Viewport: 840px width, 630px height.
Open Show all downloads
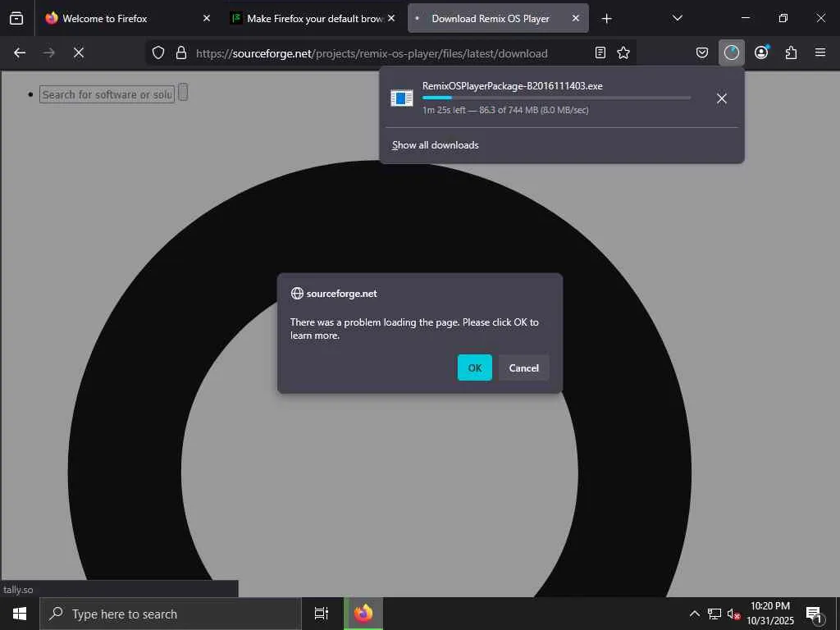(435, 145)
